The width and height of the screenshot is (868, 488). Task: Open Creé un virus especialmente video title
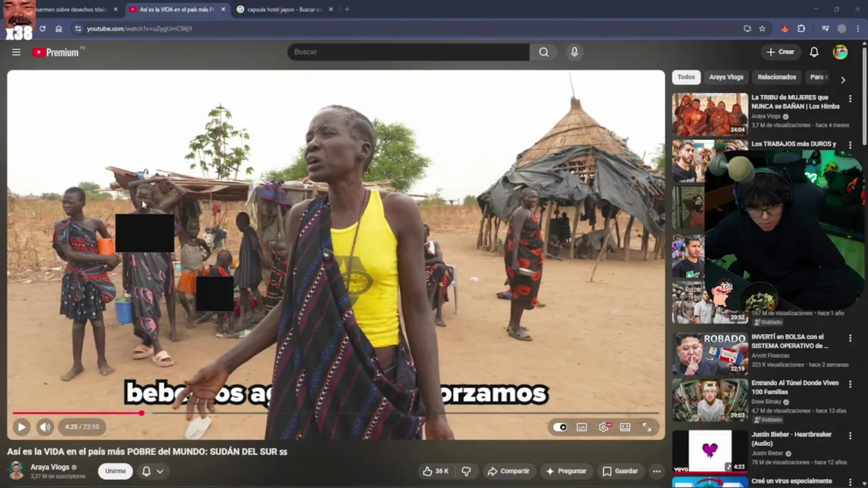(x=791, y=481)
